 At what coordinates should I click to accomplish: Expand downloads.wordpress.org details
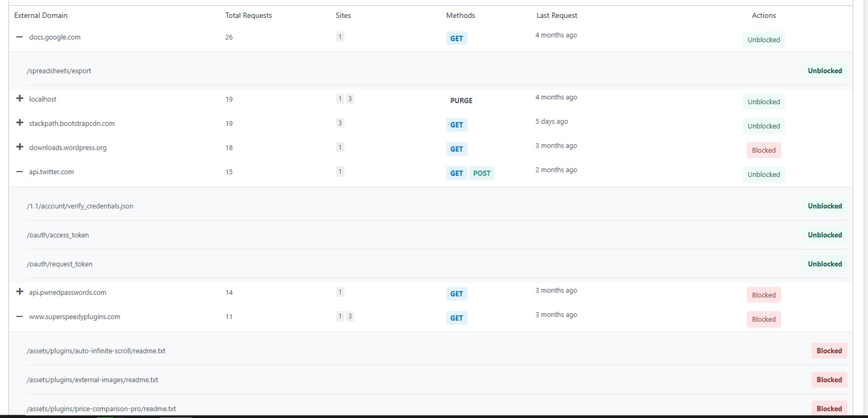coord(20,147)
